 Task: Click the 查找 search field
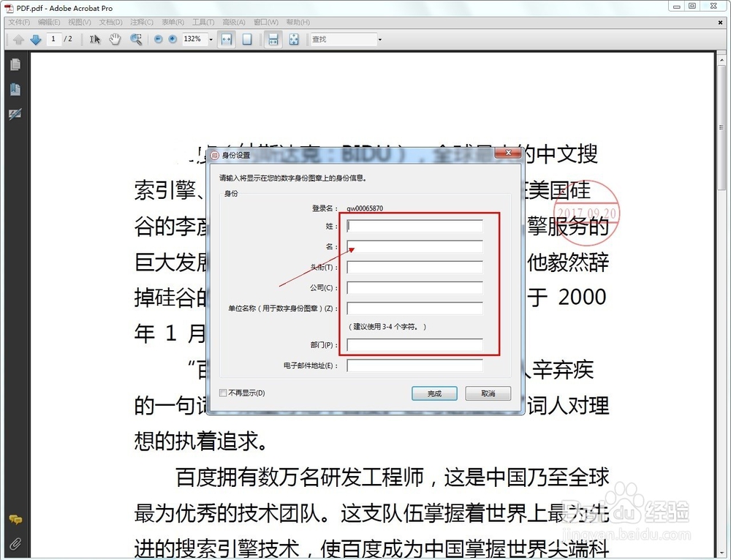344,39
